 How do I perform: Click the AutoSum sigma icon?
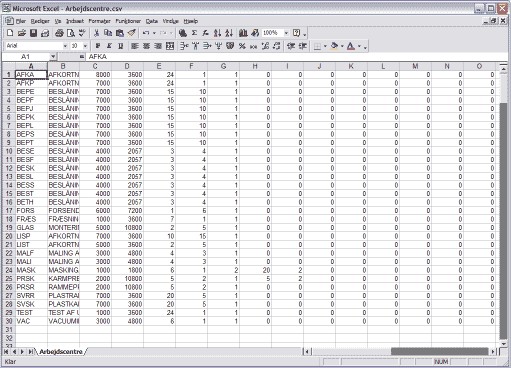coord(194,33)
